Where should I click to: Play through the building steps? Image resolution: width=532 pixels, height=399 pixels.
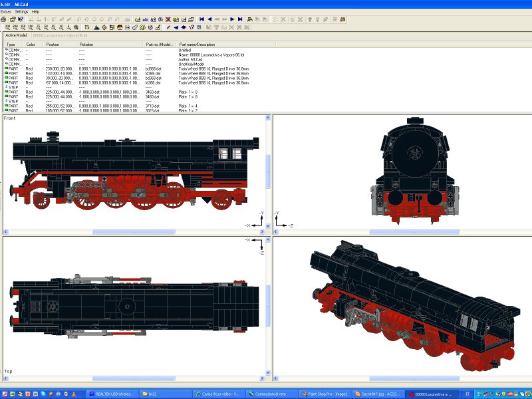(x=232, y=19)
